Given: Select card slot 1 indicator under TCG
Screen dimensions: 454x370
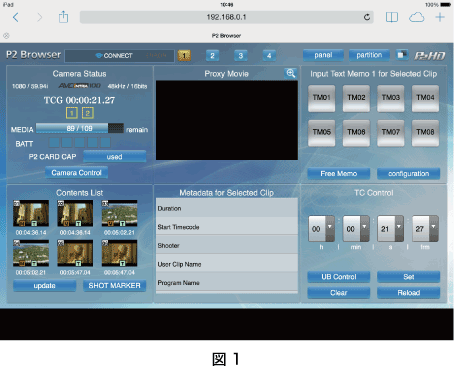Looking at the screenshot, I should click(72, 113).
